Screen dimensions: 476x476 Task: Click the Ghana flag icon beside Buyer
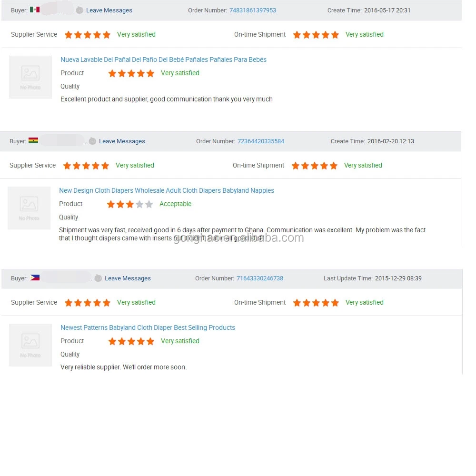[x=33, y=140]
